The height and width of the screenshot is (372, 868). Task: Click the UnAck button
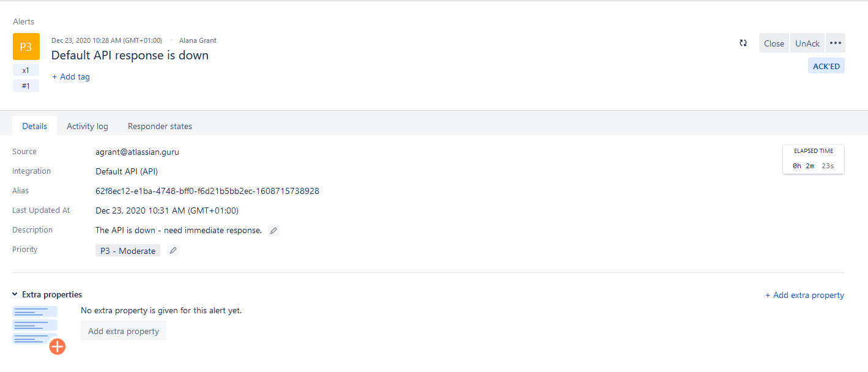pos(807,43)
